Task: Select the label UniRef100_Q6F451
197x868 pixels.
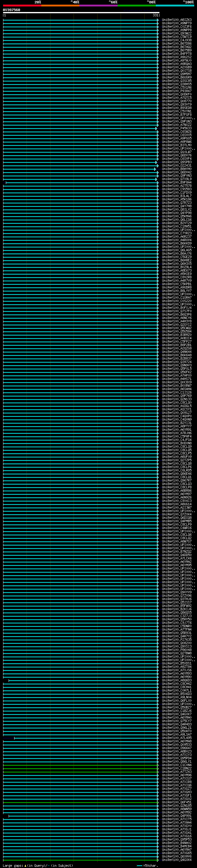Action: click(177, 802)
